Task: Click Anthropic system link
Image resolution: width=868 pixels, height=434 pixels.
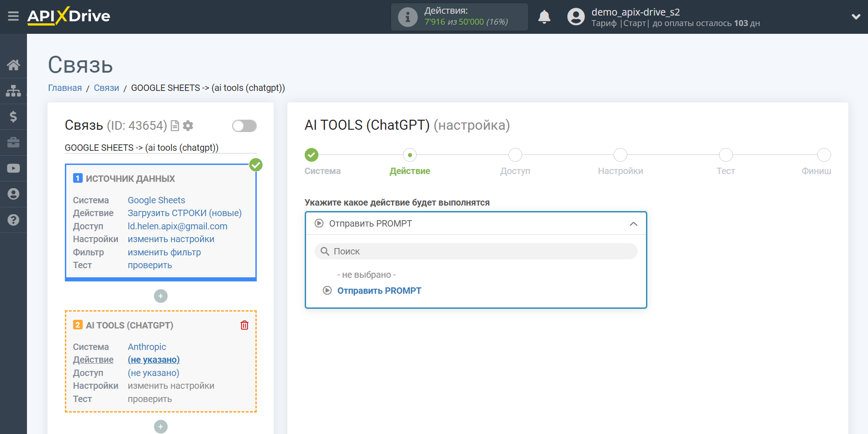Action: [x=147, y=347]
